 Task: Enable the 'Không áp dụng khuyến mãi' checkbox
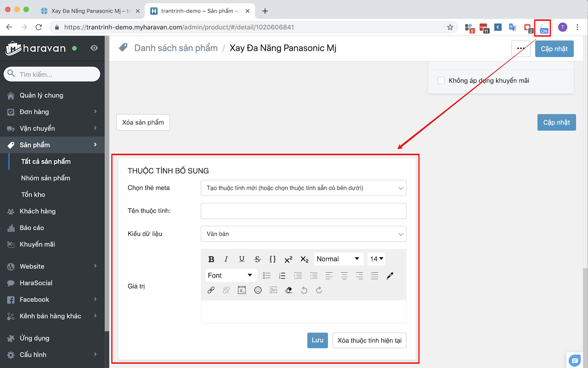click(441, 80)
